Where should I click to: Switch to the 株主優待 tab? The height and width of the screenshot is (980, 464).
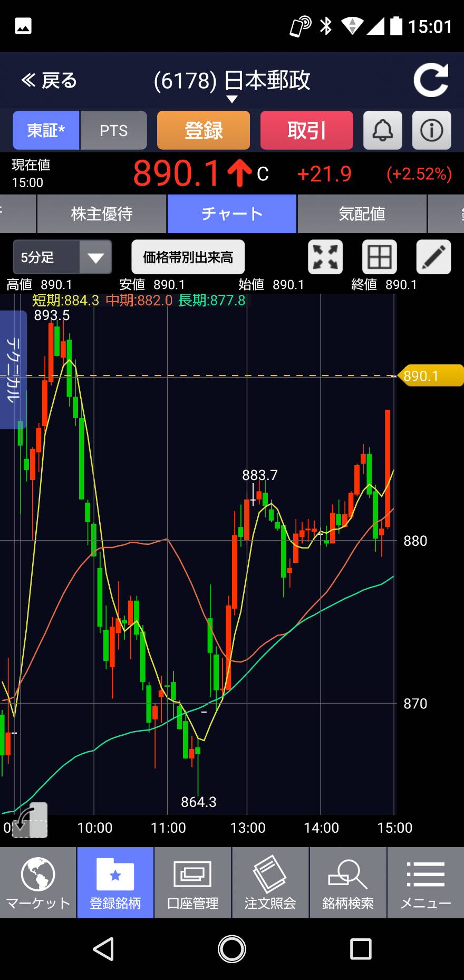pos(102,214)
